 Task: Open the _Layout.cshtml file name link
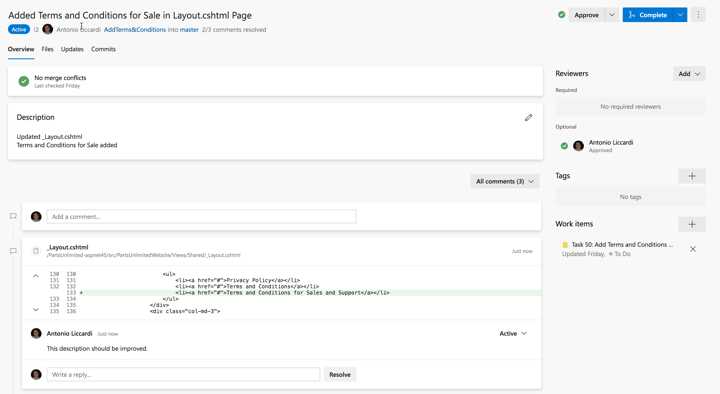click(68, 247)
